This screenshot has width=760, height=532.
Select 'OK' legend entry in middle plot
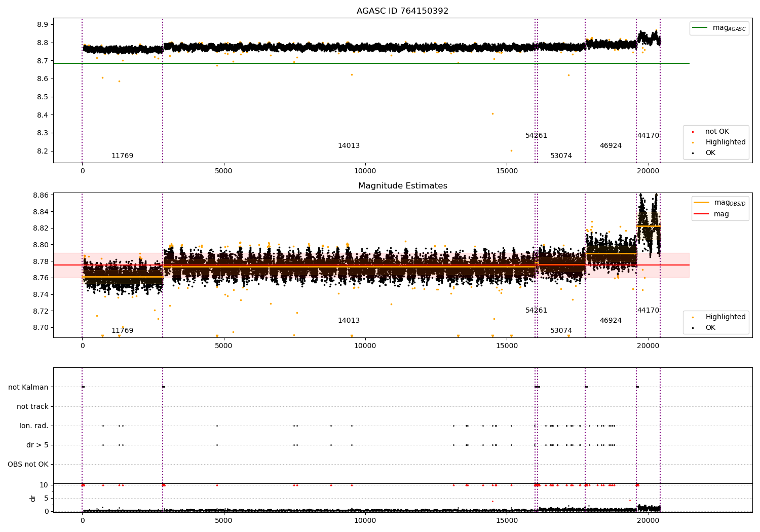710,328
